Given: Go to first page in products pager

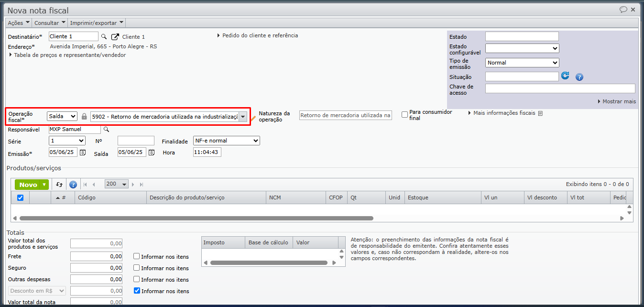Looking at the screenshot, I should tap(85, 185).
